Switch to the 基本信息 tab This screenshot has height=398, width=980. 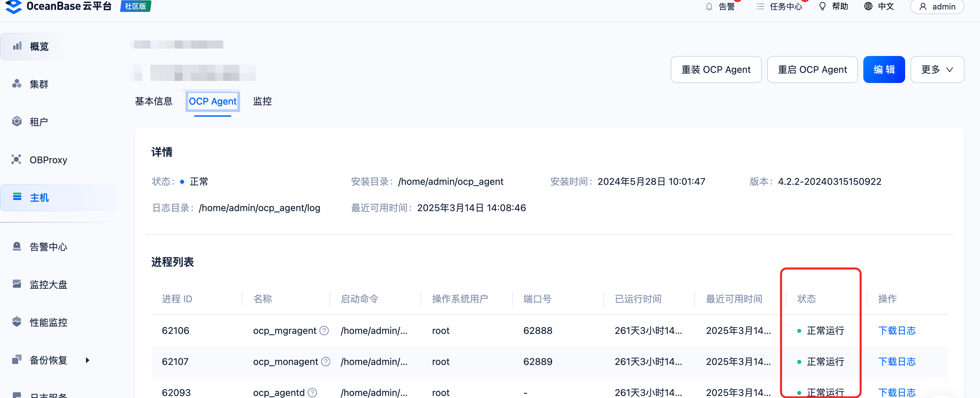pos(154,101)
